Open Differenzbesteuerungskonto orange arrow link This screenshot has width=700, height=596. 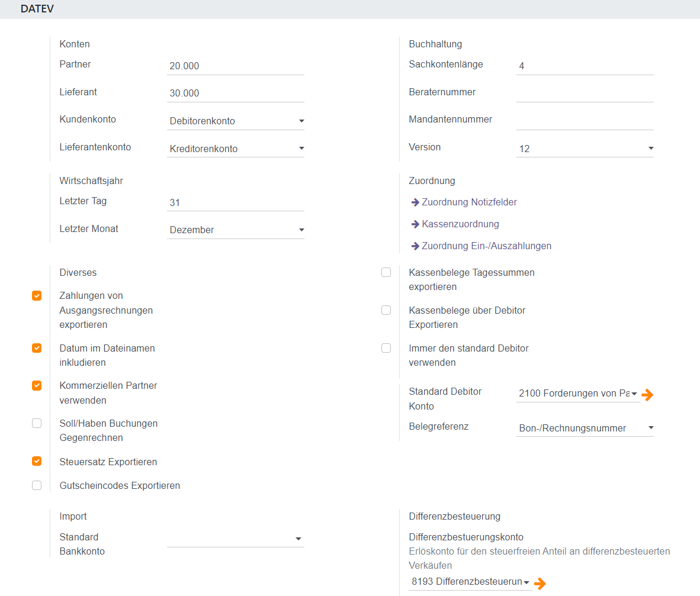(x=540, y=584)
